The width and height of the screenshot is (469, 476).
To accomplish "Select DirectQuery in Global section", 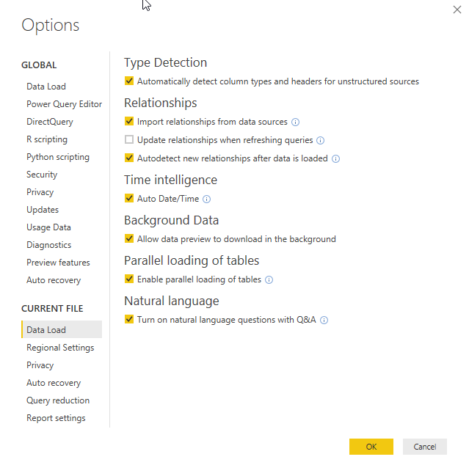I will (x=50, y=122).
